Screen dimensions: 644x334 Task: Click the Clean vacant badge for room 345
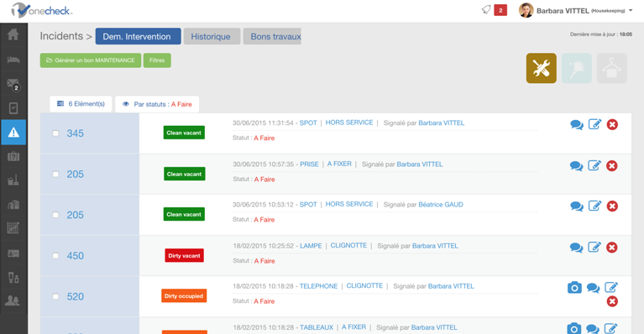[184, 133]
